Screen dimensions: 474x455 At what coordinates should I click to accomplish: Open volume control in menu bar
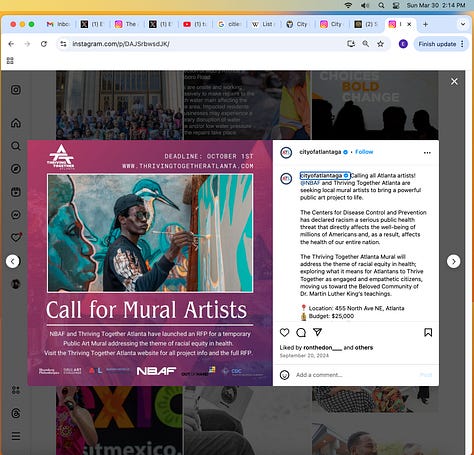tap(365, 5)
